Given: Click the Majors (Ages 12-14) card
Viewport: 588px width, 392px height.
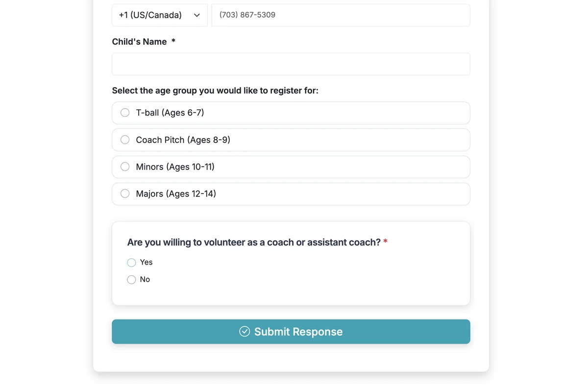Looking at the screenshot, I should click(291, 194).
